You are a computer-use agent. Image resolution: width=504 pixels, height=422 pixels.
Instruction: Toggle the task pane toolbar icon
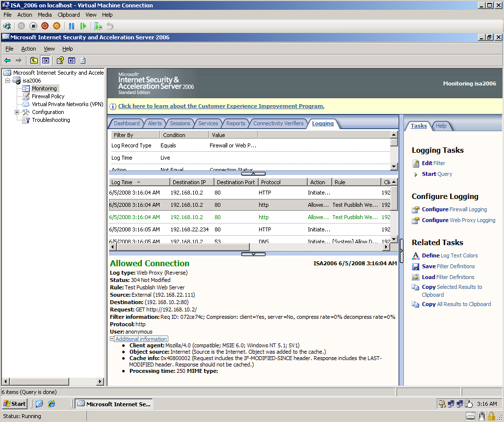(72, 60)
